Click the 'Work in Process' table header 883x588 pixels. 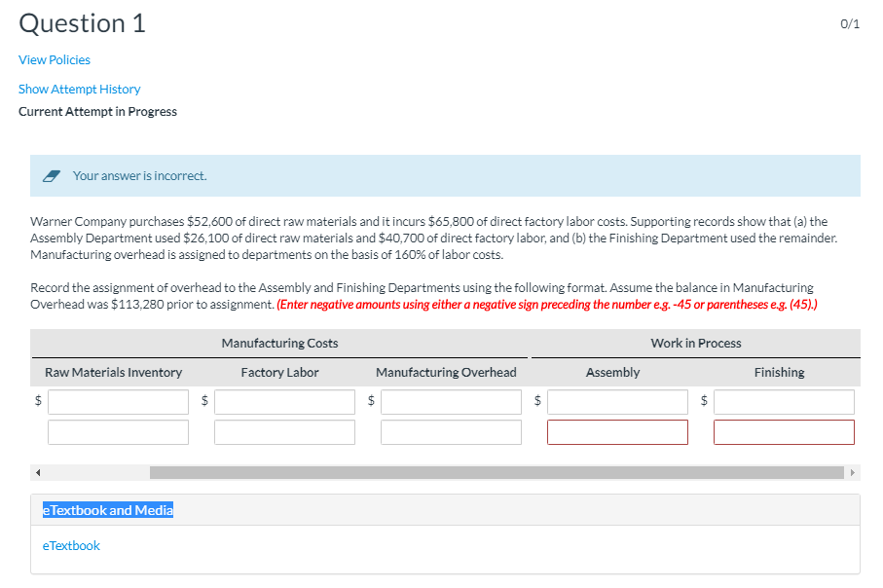696,343
